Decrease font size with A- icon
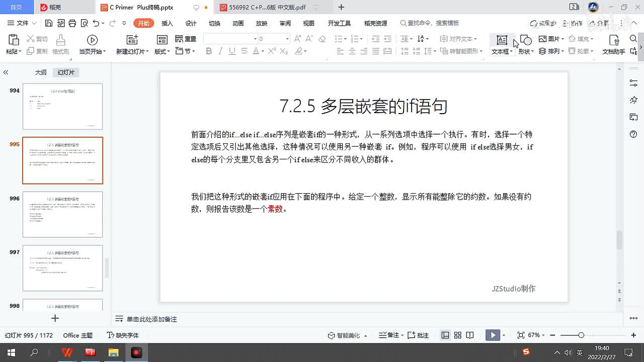644x362 pixels. [x=309, y=39]
